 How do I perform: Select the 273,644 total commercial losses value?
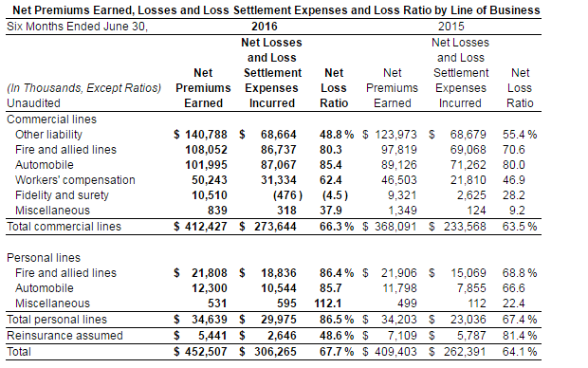coord(275,227)
